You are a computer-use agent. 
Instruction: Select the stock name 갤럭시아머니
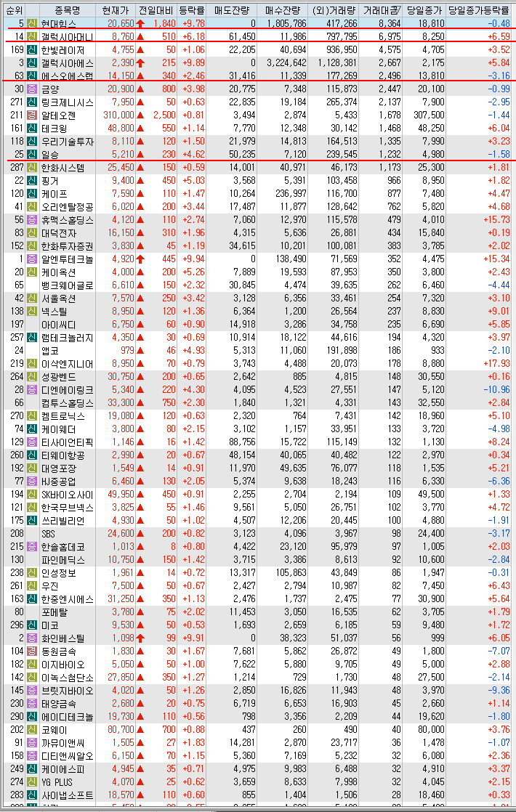(x=68, y=37)
